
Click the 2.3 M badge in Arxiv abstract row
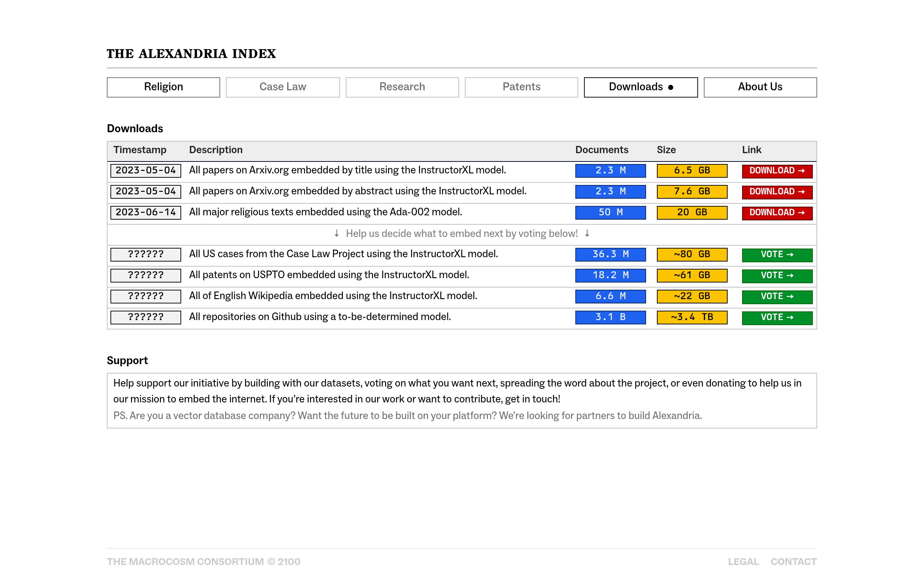[611, 191]
